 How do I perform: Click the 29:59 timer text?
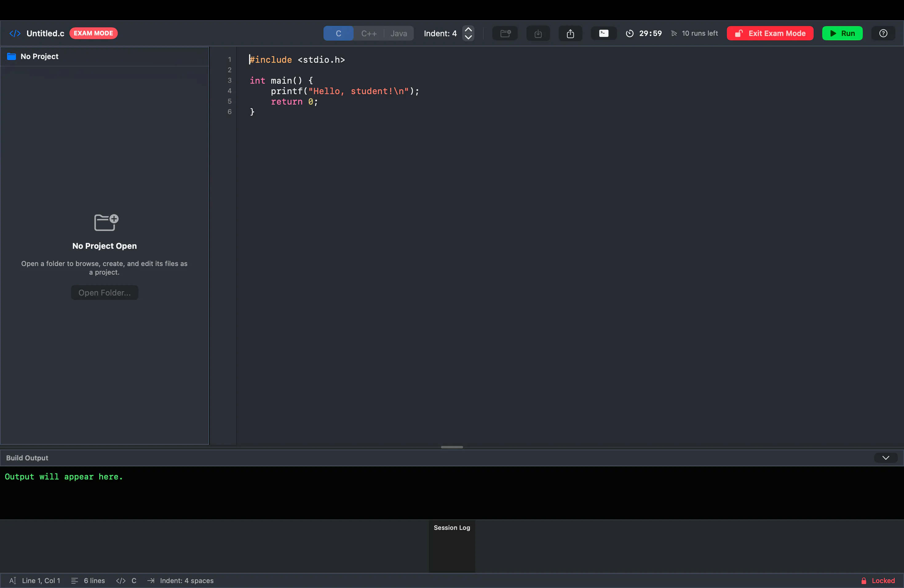tap(650, 34)
